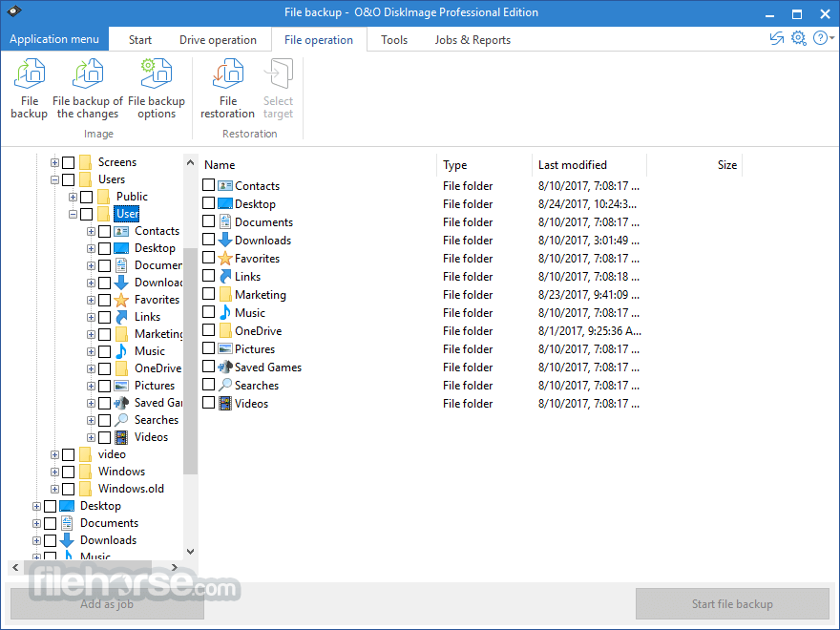
Task: Click Saved Games icon in file list
Action: click(x=225, y=367)
